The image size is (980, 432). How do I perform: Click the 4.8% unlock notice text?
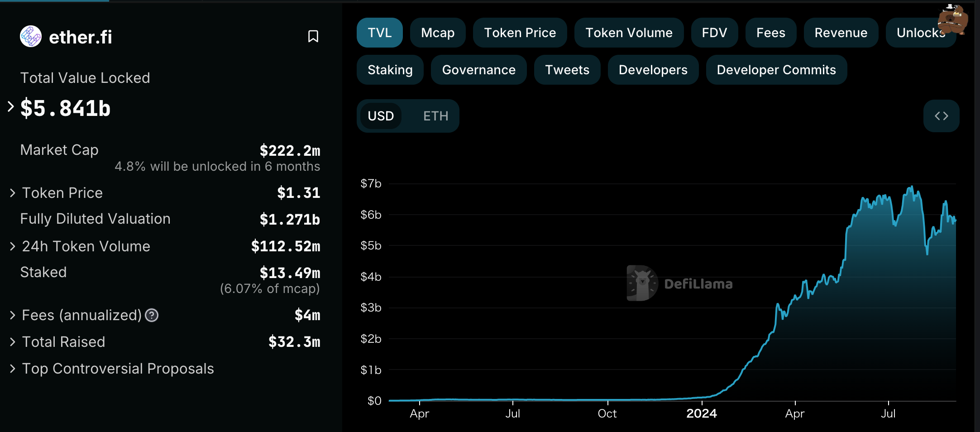point(217,167)
